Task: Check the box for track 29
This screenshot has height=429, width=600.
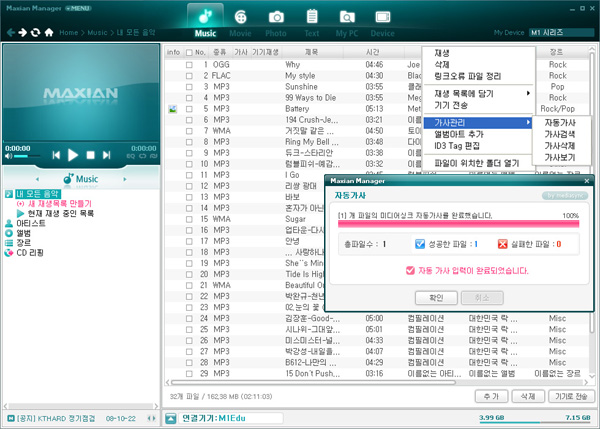Action: click(x=189, y=374)
